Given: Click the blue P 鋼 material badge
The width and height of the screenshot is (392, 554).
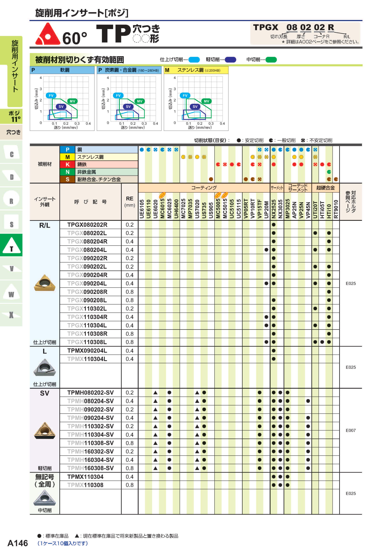Looking at the screenshot, I should coord(68,150).
